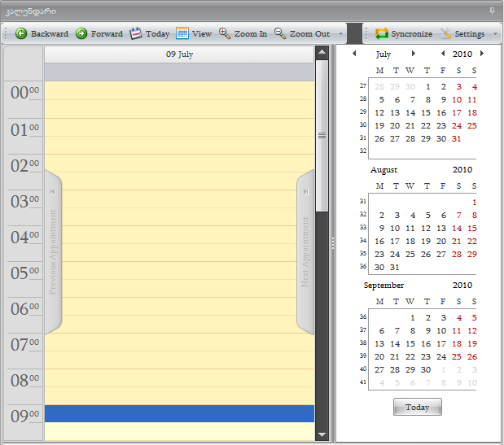Click the Today calendar icon in toolbar

tap(136, 33)
